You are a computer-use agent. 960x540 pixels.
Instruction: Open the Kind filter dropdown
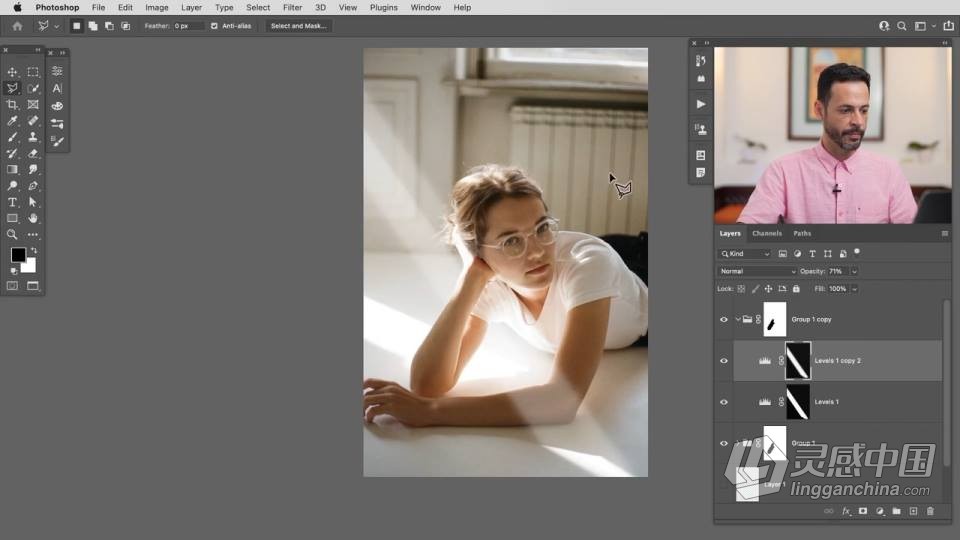[745, 253]
